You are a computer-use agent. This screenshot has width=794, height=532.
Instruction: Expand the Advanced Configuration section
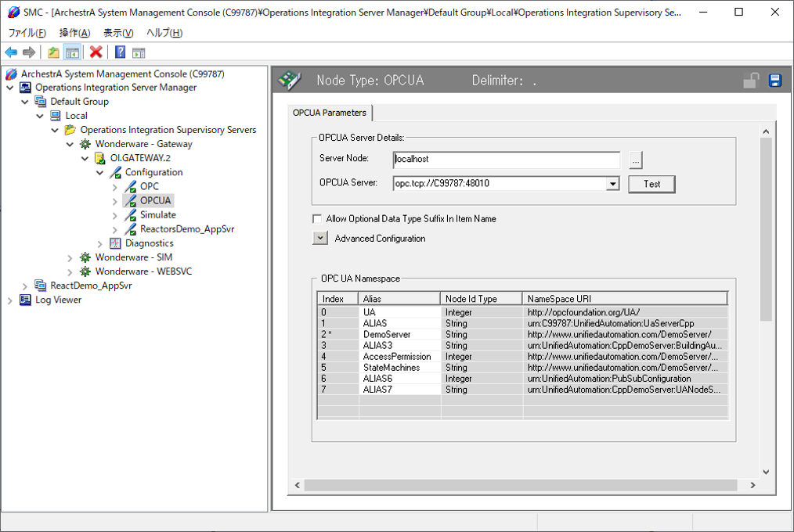pos(319,239)
